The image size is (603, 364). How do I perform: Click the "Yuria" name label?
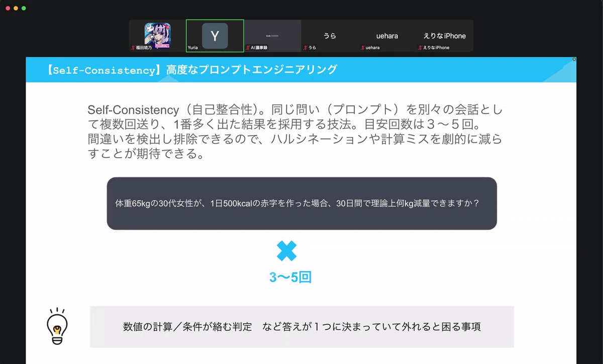(192, 48)
